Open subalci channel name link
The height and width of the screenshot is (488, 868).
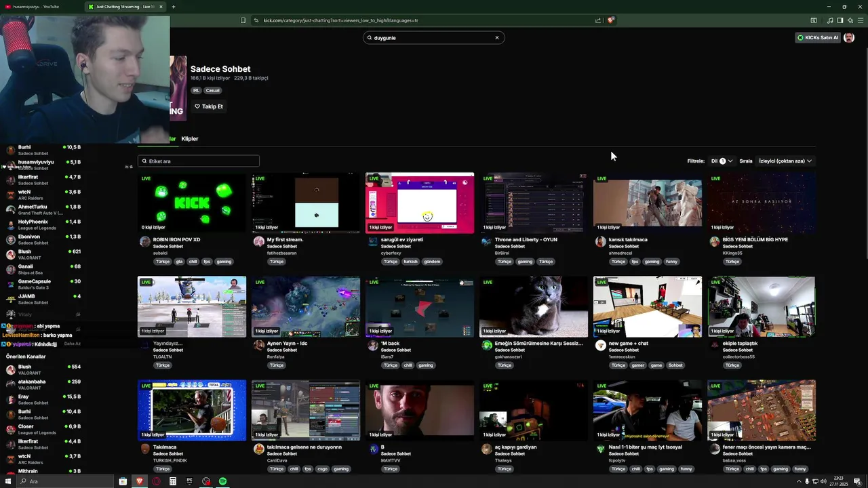coord(159,253)
